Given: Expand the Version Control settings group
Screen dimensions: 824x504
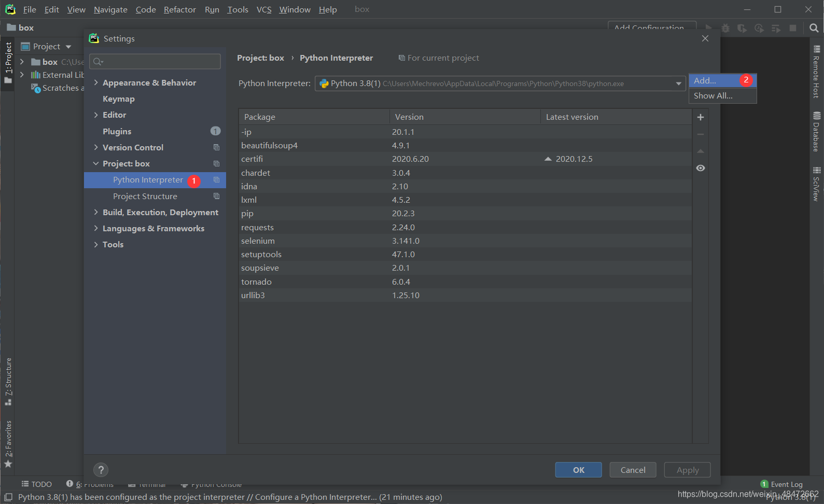Looking at the screenshot, I should (x=96, y=147).
